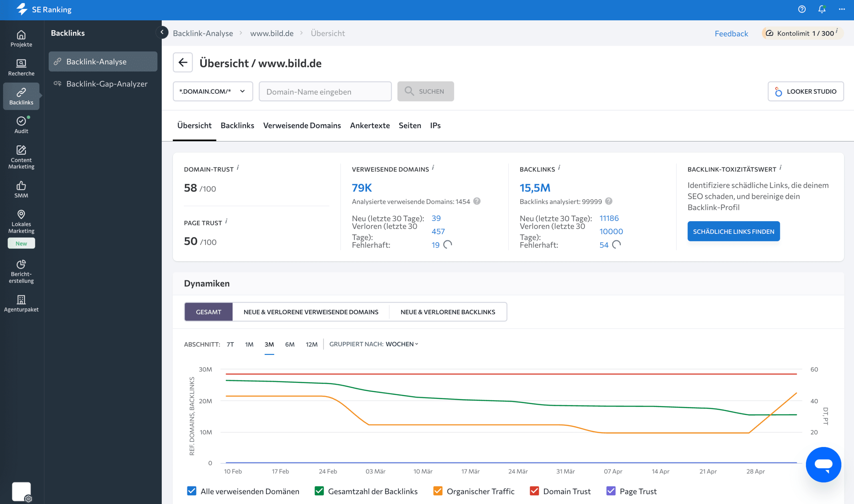Open lost referring domains count 457

pyautogui.click(x=438, y=231)
